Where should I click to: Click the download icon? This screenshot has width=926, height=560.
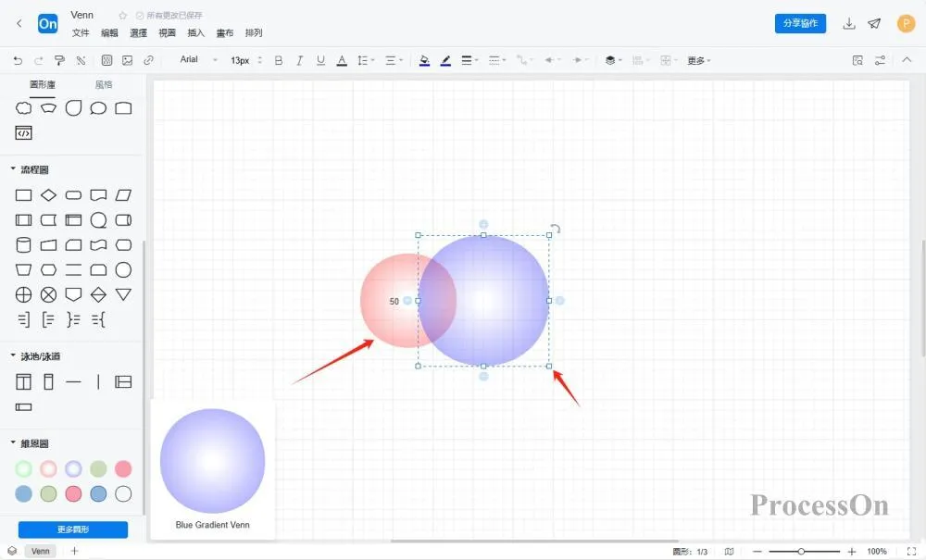tap(848, 24)
